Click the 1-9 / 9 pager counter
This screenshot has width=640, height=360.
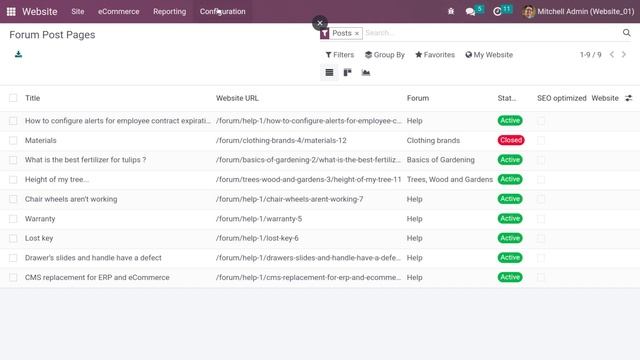591,55
